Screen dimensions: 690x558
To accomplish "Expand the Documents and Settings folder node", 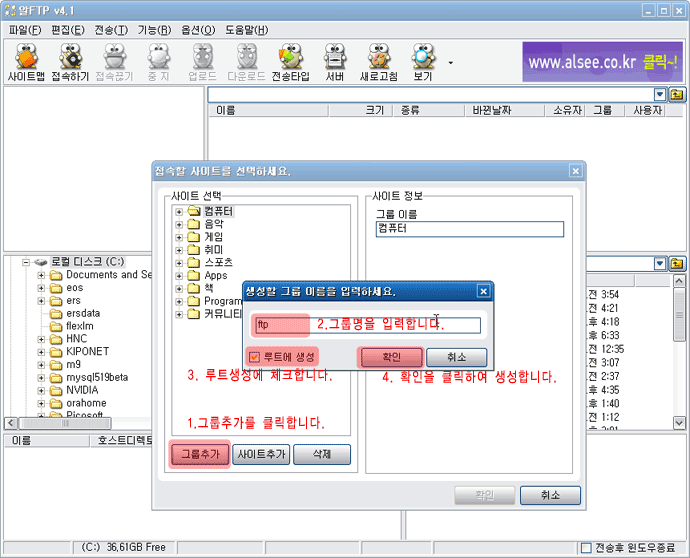I will [x=42, y=275].
